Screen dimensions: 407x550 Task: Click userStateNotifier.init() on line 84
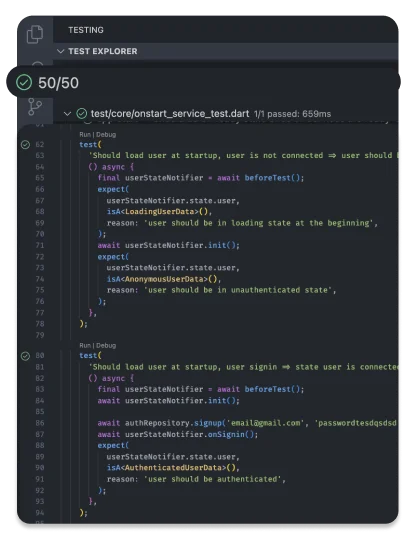(x=182, y=401)
